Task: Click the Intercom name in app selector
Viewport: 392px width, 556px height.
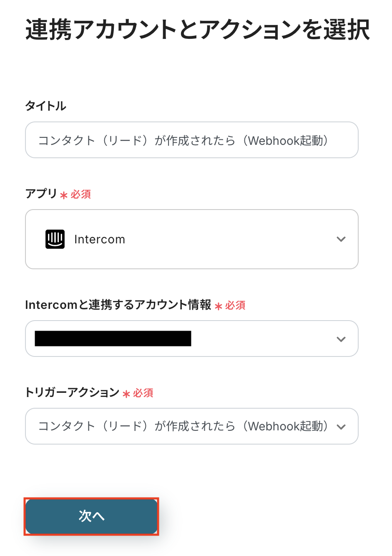Action: (x=100, y=240)
